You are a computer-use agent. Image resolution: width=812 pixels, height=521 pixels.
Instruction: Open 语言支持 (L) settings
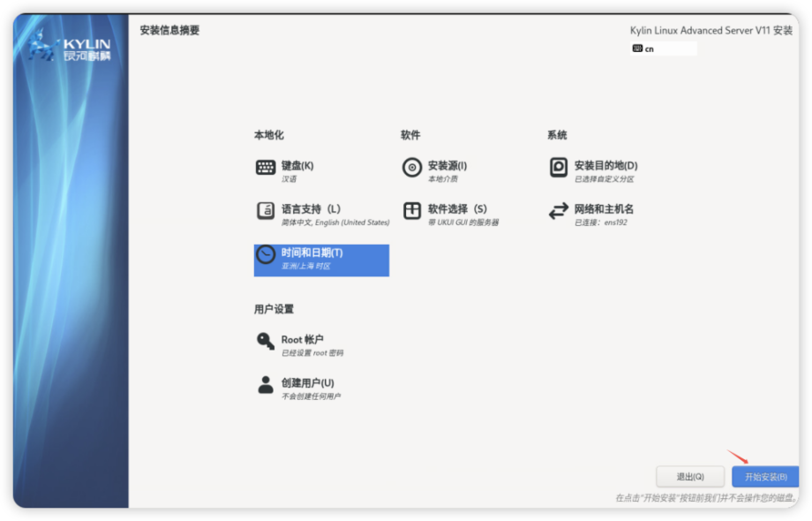321,215
